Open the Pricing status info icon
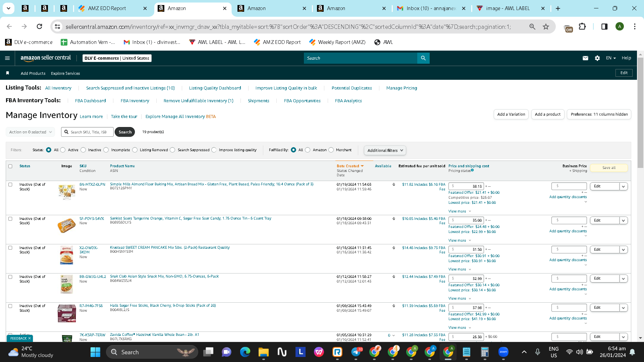Screen dimensions: 644x362 pos(472,170)
